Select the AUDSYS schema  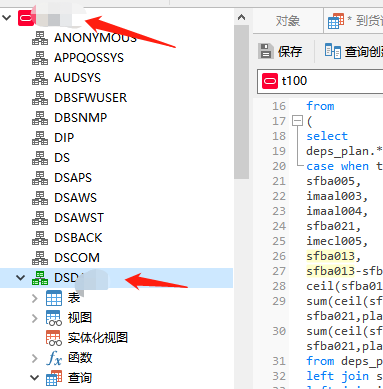point(77,78)
